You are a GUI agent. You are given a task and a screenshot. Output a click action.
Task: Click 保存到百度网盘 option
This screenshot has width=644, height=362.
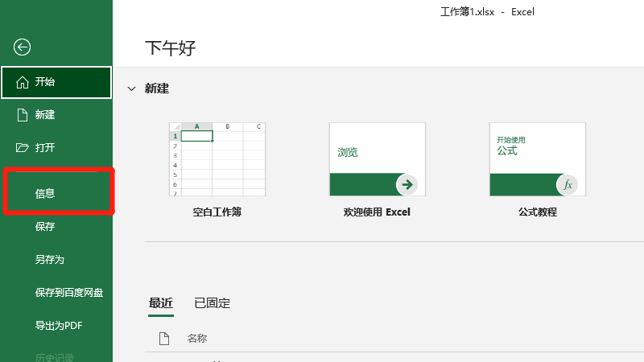[x=68, y=293]
